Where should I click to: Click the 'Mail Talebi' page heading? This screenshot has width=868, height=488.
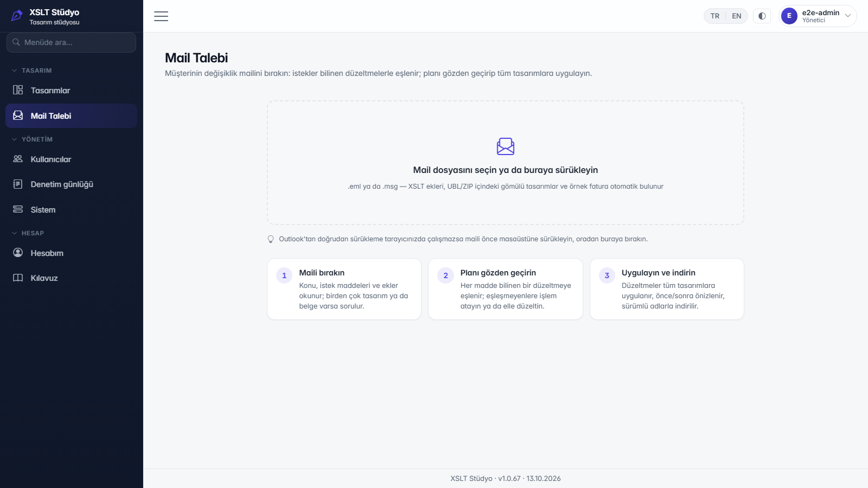point(196,58)
